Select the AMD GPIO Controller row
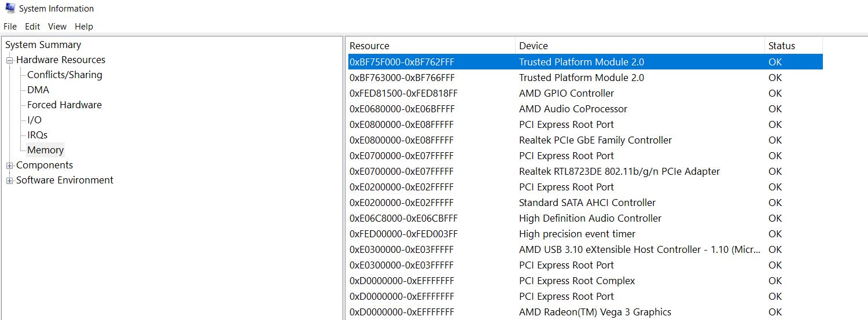Screen dimensions: 868x320 [566, 93]
